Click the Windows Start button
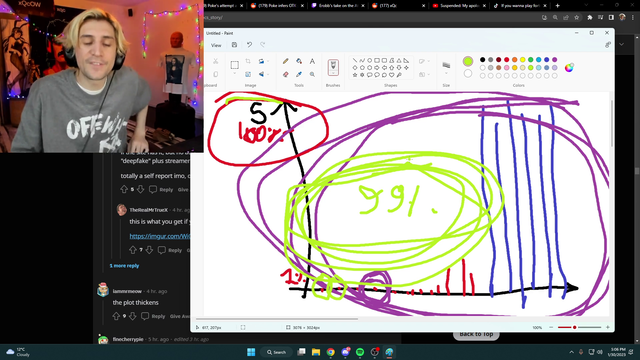Image resolution: width=640 pixels, height=360 pixels. (251, 352)
